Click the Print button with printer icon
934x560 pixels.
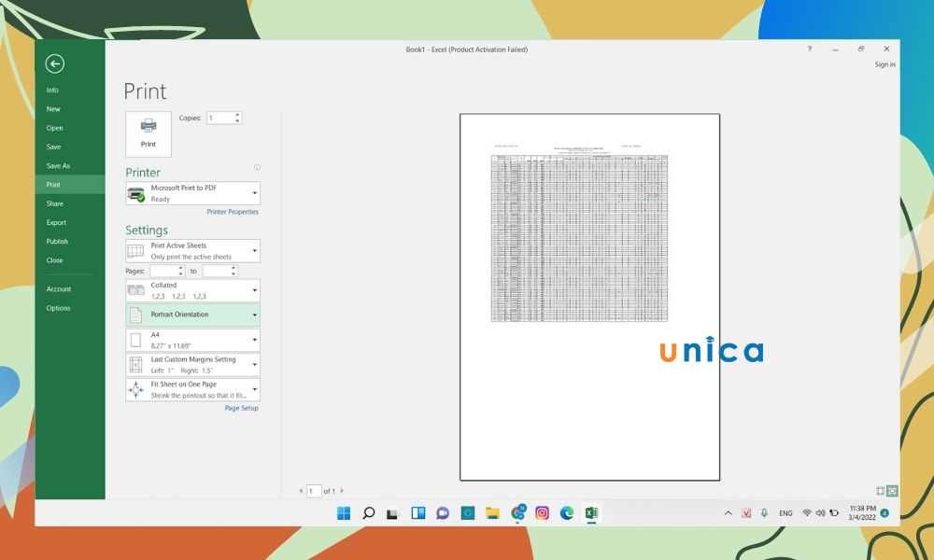(x=149, y=133)
